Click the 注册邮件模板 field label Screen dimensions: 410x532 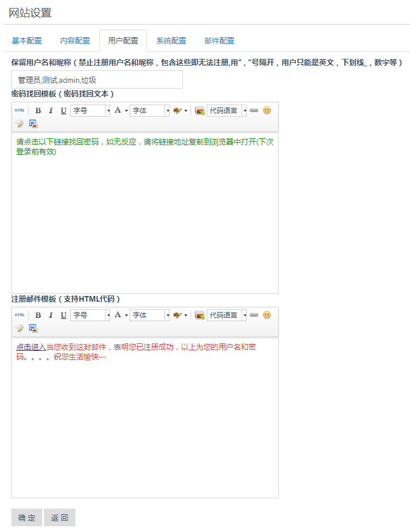pyautogui.click(x=66, y=299)
